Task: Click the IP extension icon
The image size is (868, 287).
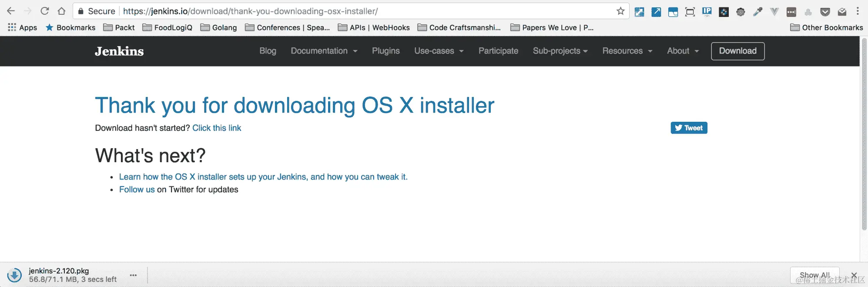Action: click(707, 12)
